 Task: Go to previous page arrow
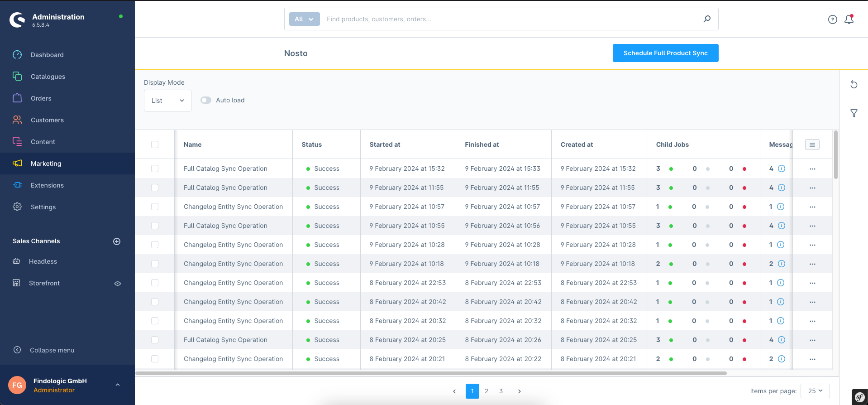point(454,391)
